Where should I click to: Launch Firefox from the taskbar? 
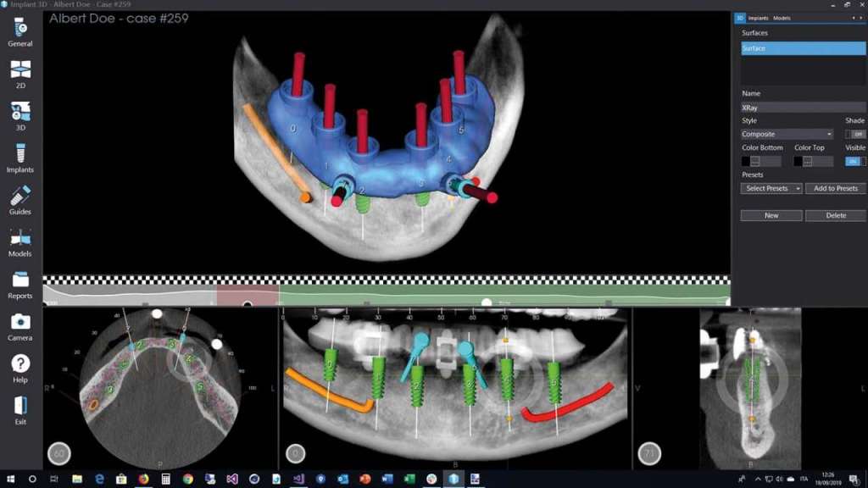(x=143, y=480)
